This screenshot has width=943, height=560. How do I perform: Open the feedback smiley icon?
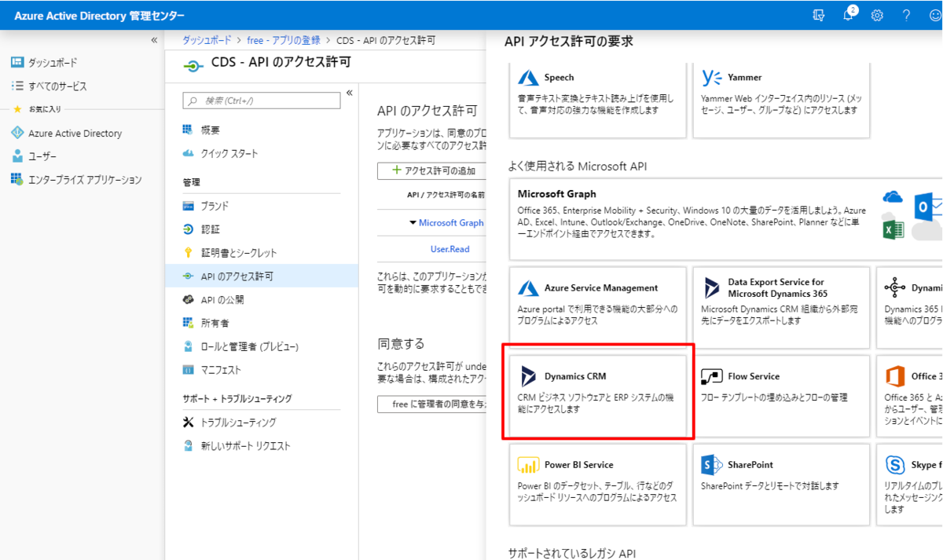click(x=935, y=15)
